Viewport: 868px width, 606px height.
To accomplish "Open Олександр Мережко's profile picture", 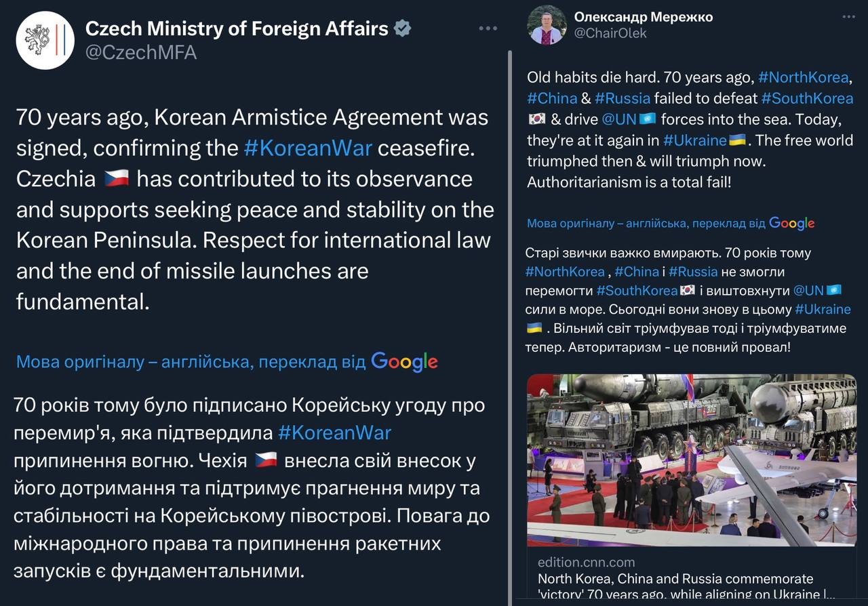I will pos(547,25).
